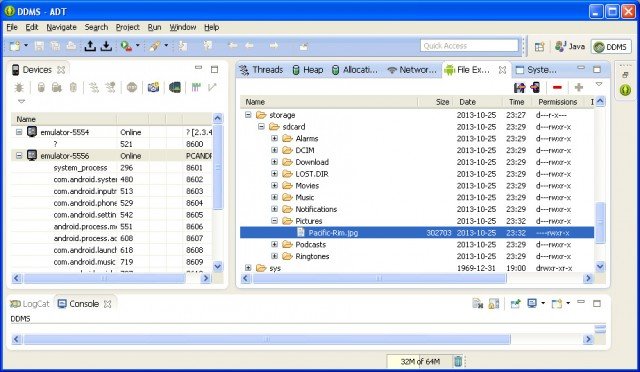
Task: Click the Search menu
Action: tap(96, 27)
